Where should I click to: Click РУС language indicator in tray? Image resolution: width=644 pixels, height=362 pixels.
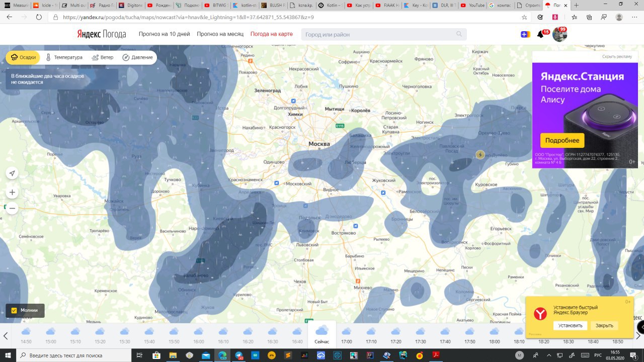coord(599,355)
